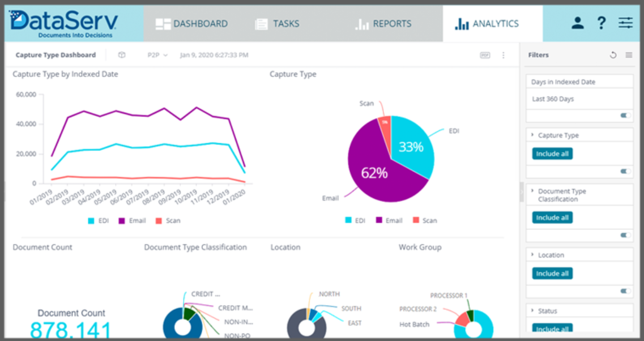Click Include all under Capture Type
The image size is (644, 341).
click(x=551, y=153)
